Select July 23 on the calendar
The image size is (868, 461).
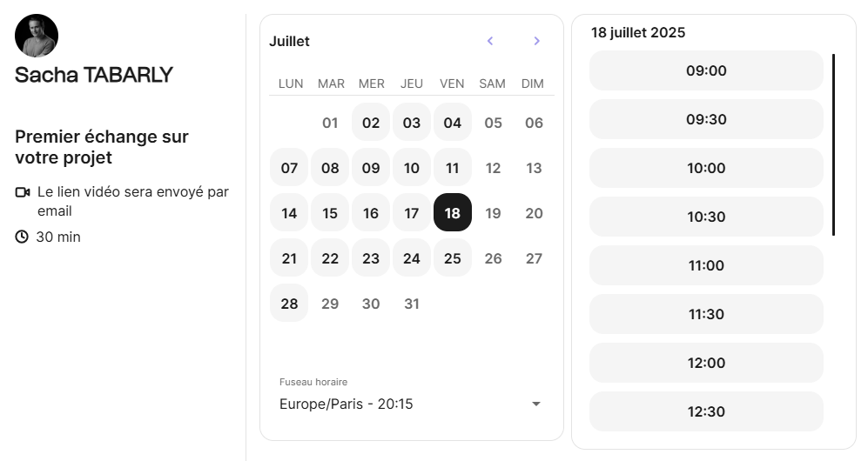click(371, 258)
